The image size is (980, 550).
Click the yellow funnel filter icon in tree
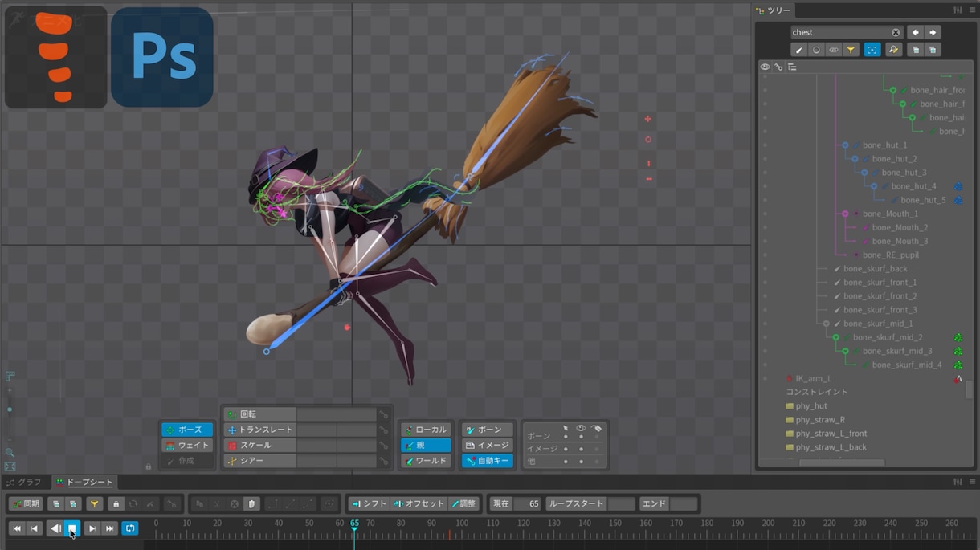point(851,50)
